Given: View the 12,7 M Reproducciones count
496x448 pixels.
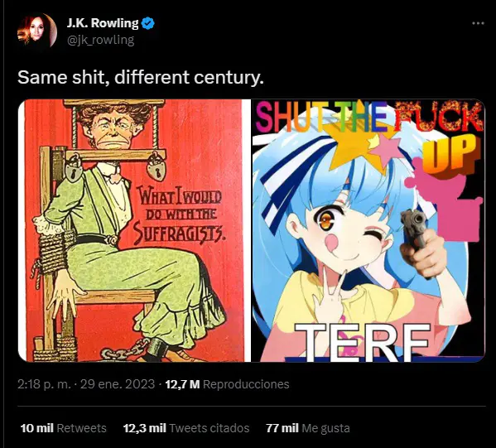Looking at the screenshot, I should [x=227, y=384].
